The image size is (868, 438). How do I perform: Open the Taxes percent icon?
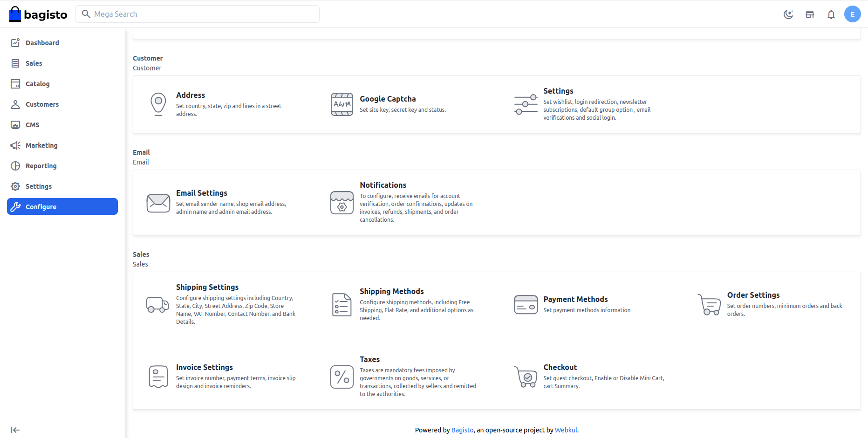pyautogui.click(x=342, y=377)
